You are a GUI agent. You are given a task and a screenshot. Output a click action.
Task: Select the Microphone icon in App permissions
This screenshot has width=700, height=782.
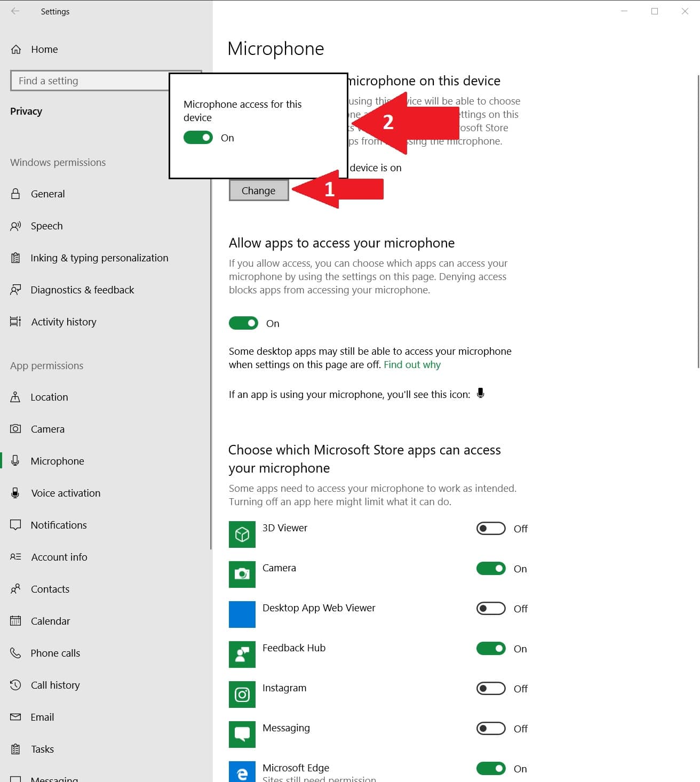pos(16,461)
